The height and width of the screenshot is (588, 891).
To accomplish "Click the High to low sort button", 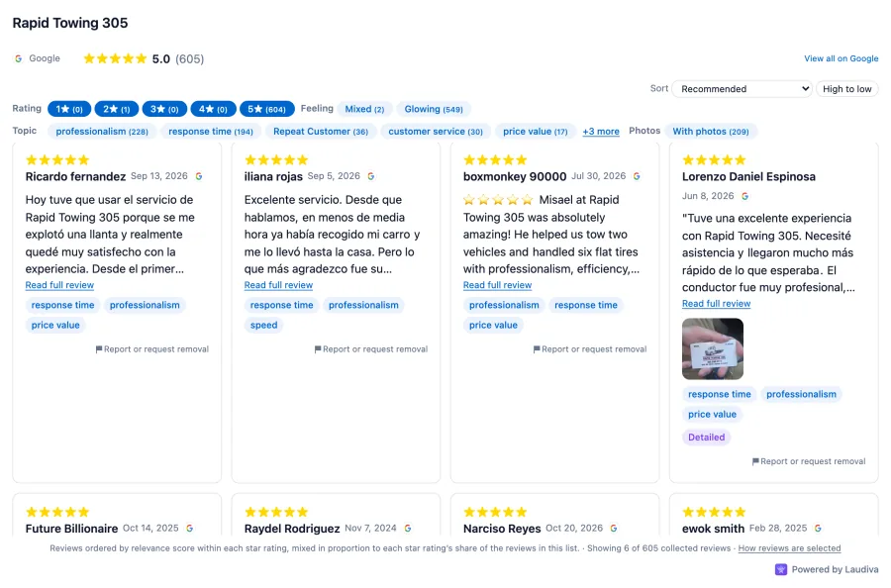I will 846,89.
